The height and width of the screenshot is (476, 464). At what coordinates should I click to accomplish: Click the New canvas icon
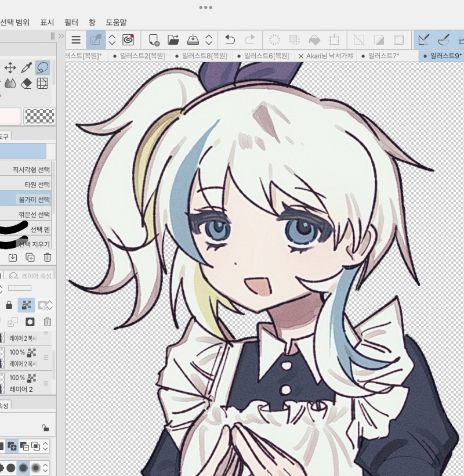click(x=154, y=39)
